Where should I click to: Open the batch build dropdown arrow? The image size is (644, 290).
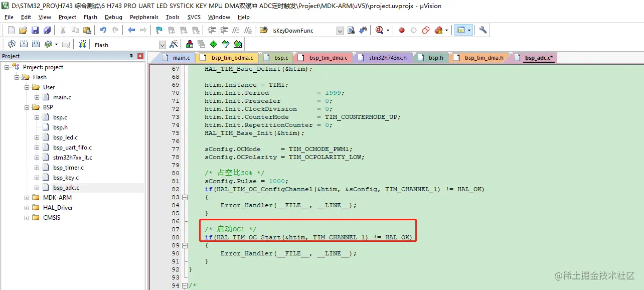click(x=56, y=44)
